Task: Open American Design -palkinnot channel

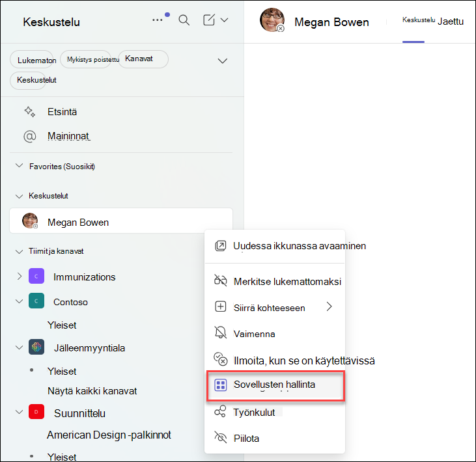Action: (x=109, y=435)
